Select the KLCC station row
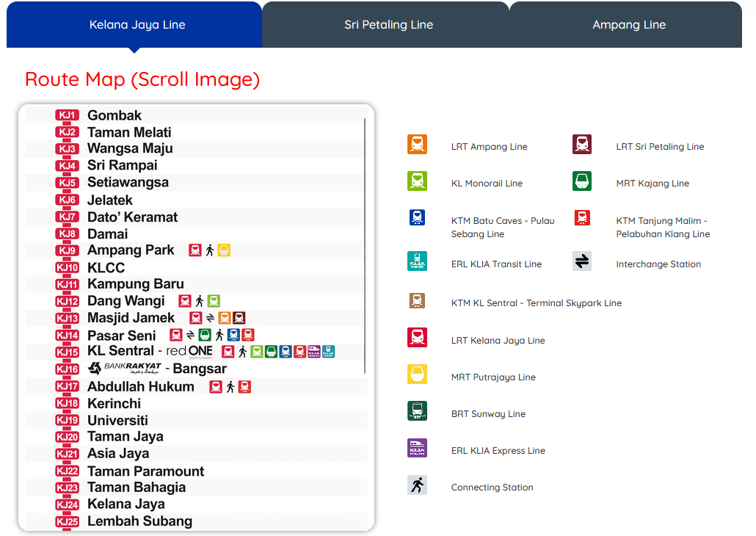Screen dimensions: 756x536 click(196, 267)
